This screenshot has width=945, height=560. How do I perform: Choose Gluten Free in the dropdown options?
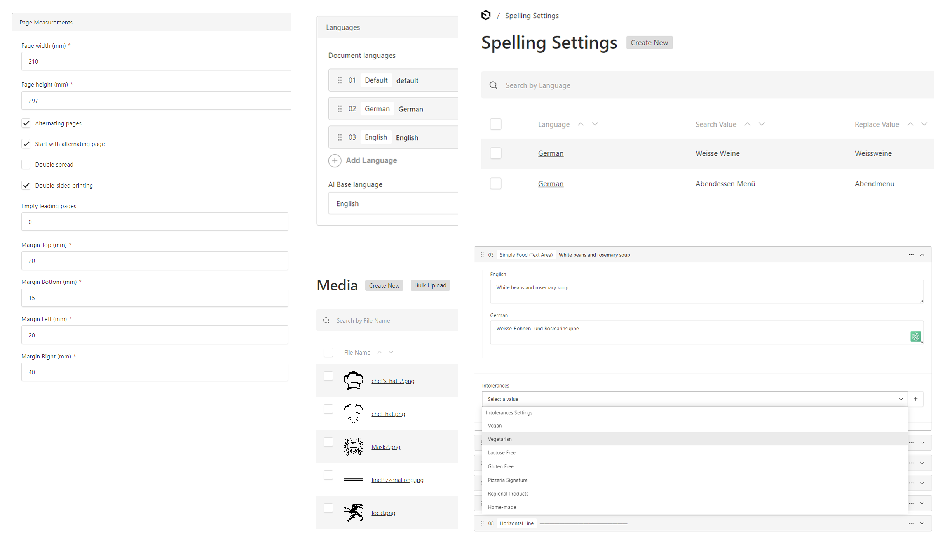point(501,466)
